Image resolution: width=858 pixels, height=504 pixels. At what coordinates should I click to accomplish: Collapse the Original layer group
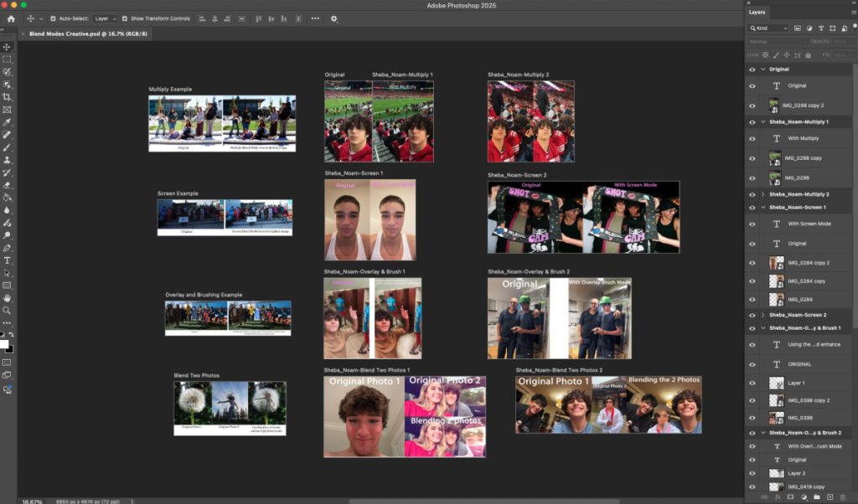click(x=762, y=69)
